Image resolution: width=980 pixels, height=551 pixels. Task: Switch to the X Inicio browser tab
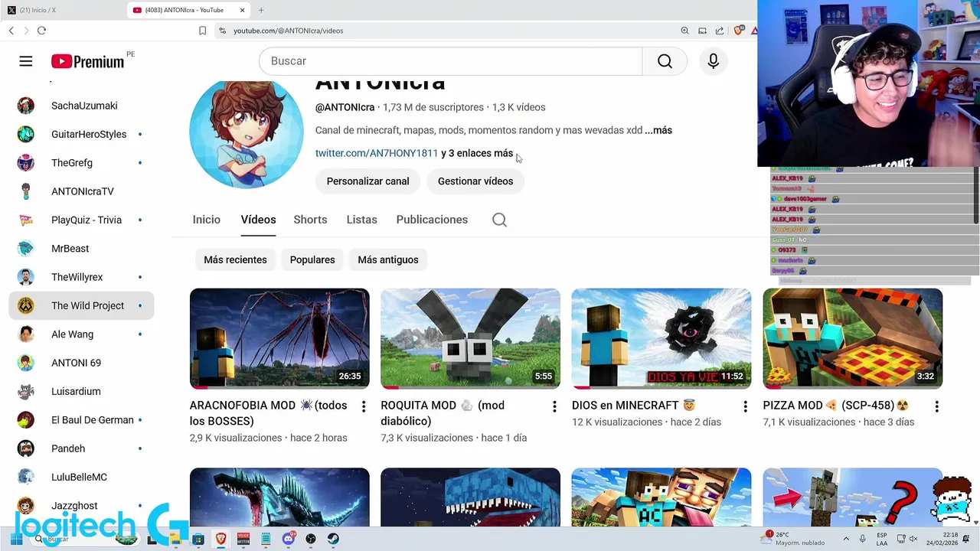click(61, 10)
